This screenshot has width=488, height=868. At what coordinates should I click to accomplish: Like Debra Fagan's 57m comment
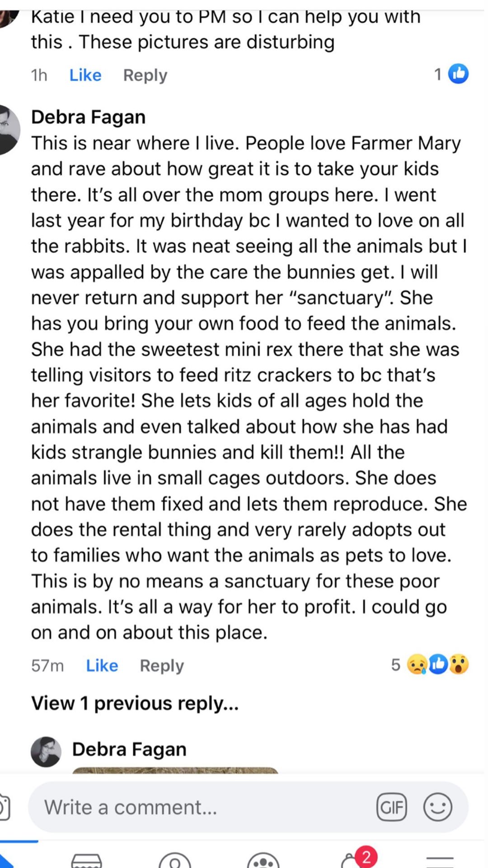point(102,665)
